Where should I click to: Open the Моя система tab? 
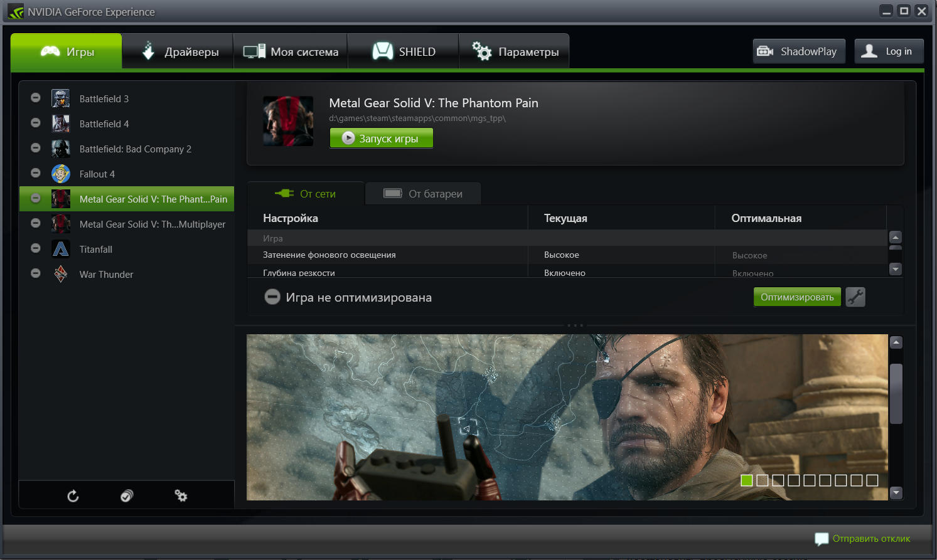click(x=291, y=51)
